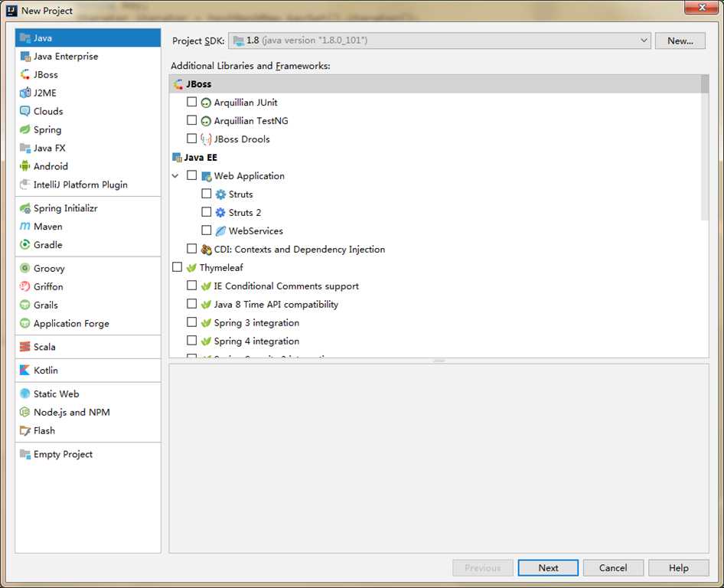724x588 pixels.
Task: Click the Struts 2 gear icon
Action: click(220, 213)
